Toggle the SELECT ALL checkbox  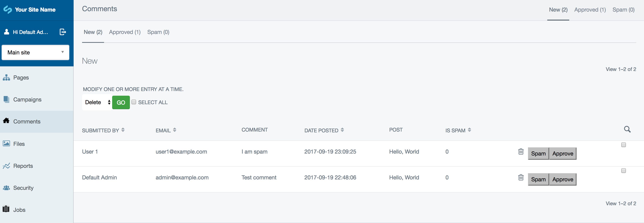[134, 102]
